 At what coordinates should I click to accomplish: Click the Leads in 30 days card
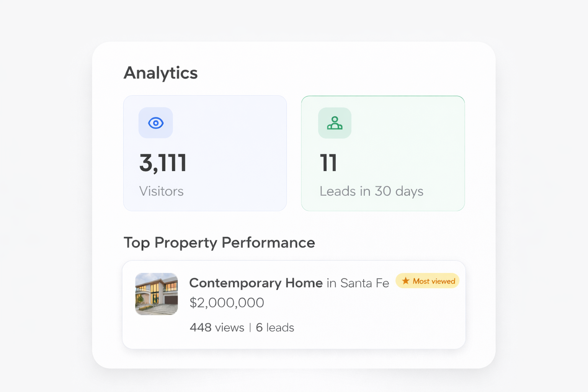(x=383, y=153)
